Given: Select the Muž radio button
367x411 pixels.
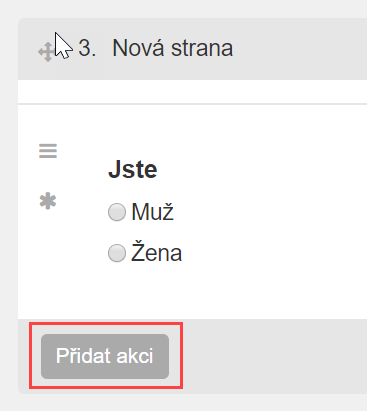Looking at the screenshot, I should point(117,212).
